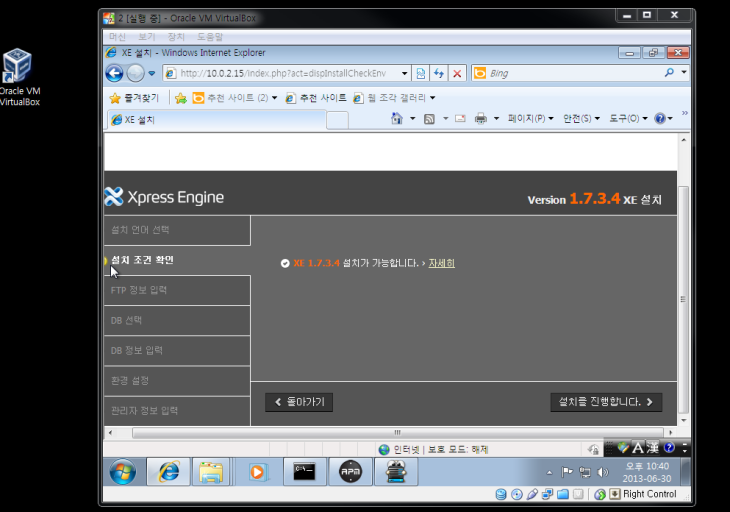The width and height of the screenshot is (730, 512).
Task: Click the print icon
Action: (x=480, y=119)
